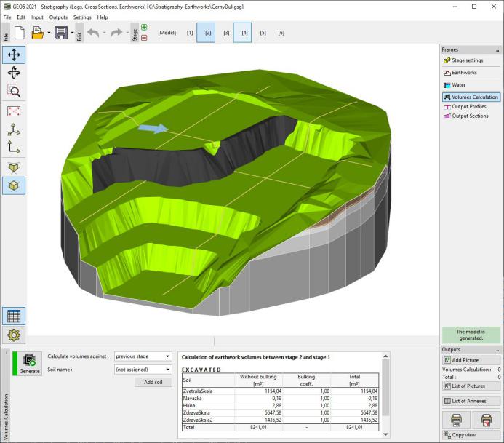Activate the zoom region magnifier tool
This screenshot has height=443, width=504.
(14, 91)
